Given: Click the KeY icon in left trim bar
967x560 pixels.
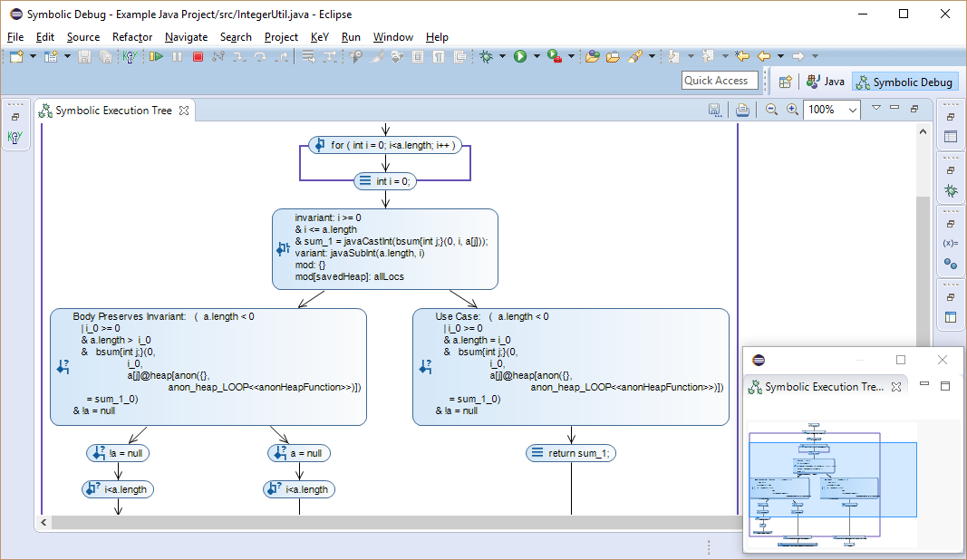Looking at the screenshot, I should click(15, 137).
